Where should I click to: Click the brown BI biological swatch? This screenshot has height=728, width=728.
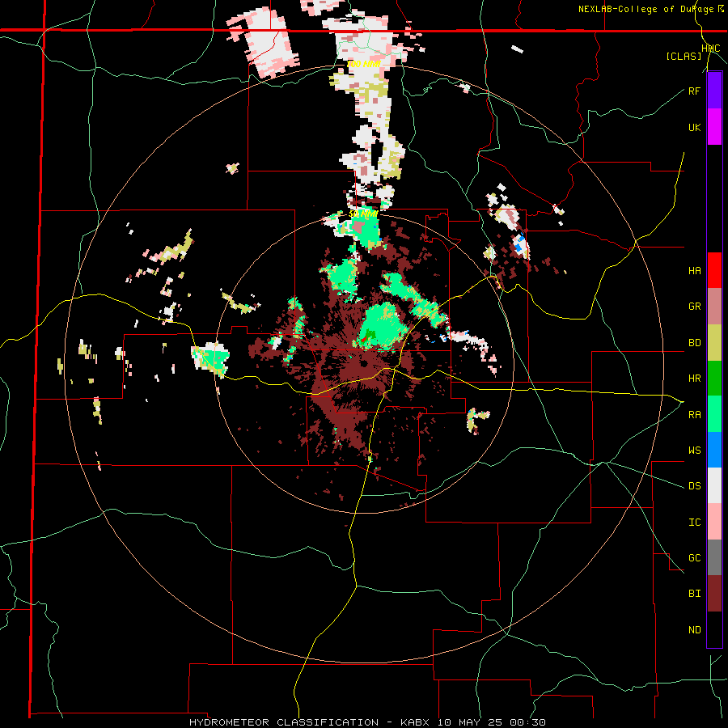(x=714, y=594)
